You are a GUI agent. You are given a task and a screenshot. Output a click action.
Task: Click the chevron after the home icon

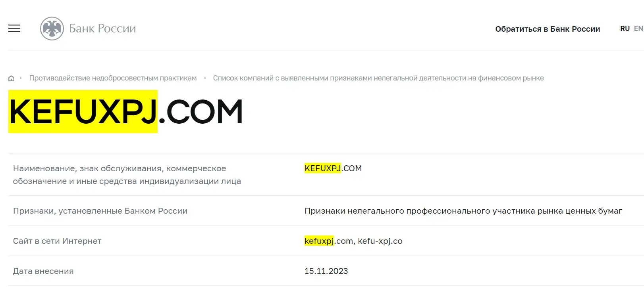(x=21, y=78)
